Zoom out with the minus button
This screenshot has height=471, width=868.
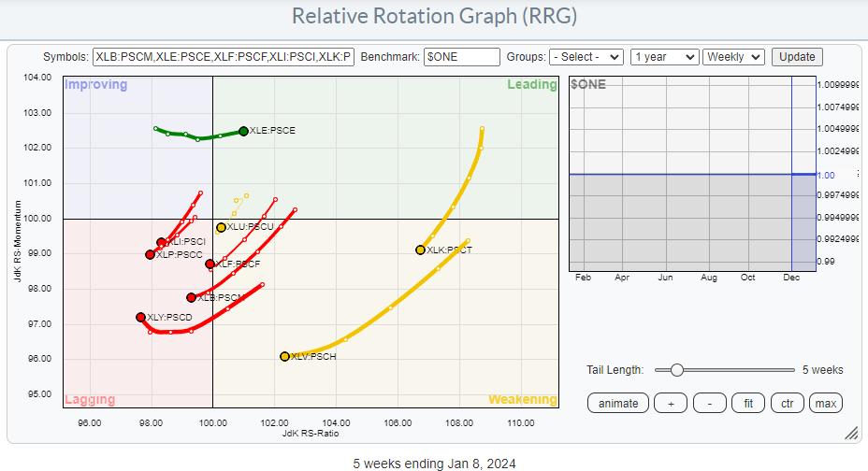tap(710, 403)
